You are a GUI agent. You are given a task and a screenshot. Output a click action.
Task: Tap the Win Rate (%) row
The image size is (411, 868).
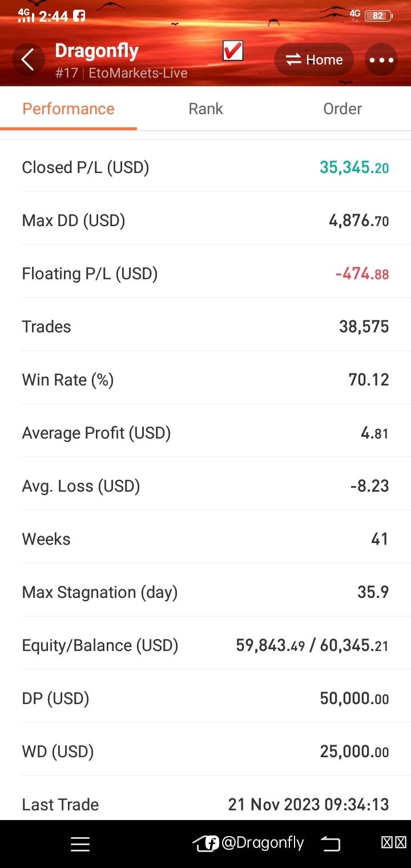tap(205, 380)
